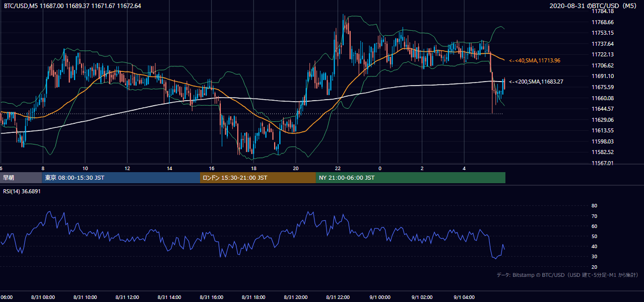Click price axis value 11567.01
Screen dimensions: 644x302
click(602, 163)
